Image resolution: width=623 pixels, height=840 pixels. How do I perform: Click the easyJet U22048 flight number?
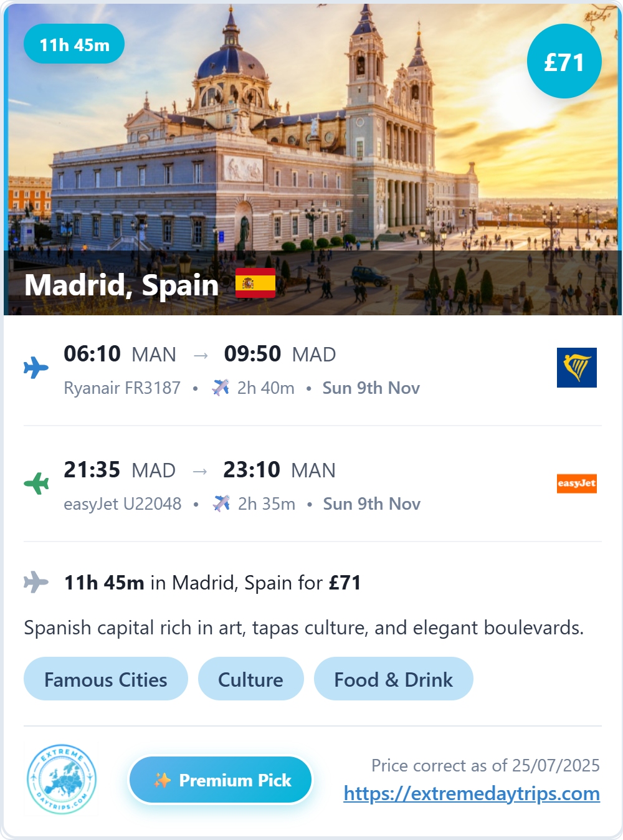pyautogui.click(x=123, y=504)
